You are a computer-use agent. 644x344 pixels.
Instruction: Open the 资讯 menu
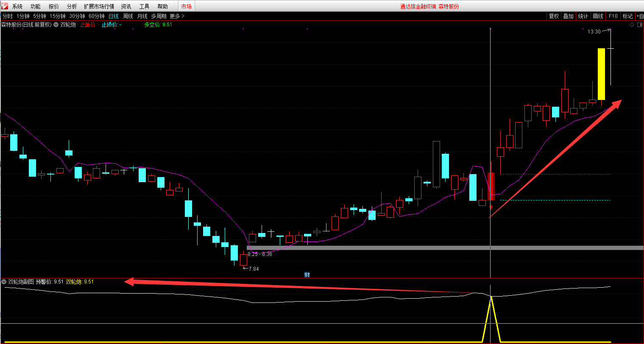(x=126, y=6)
